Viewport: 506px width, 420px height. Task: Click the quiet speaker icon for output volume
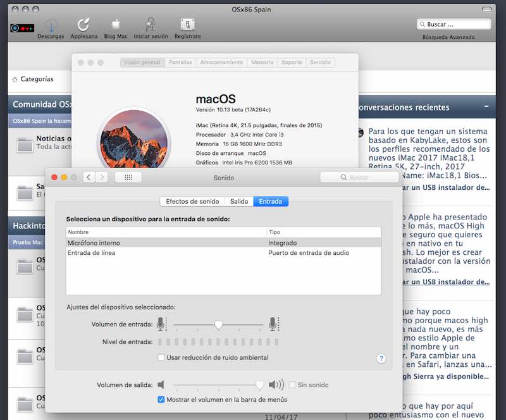tap(161, 385)
